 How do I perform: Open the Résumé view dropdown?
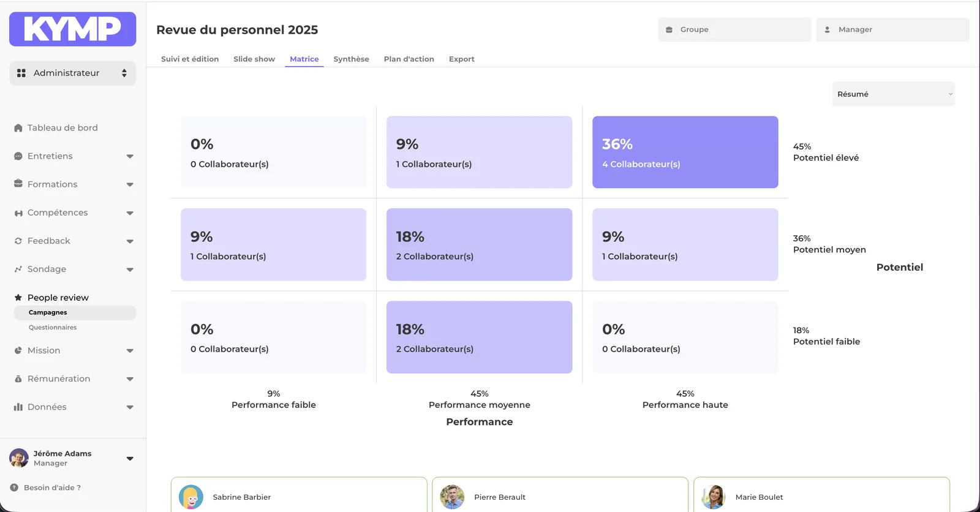pos(893,94)
